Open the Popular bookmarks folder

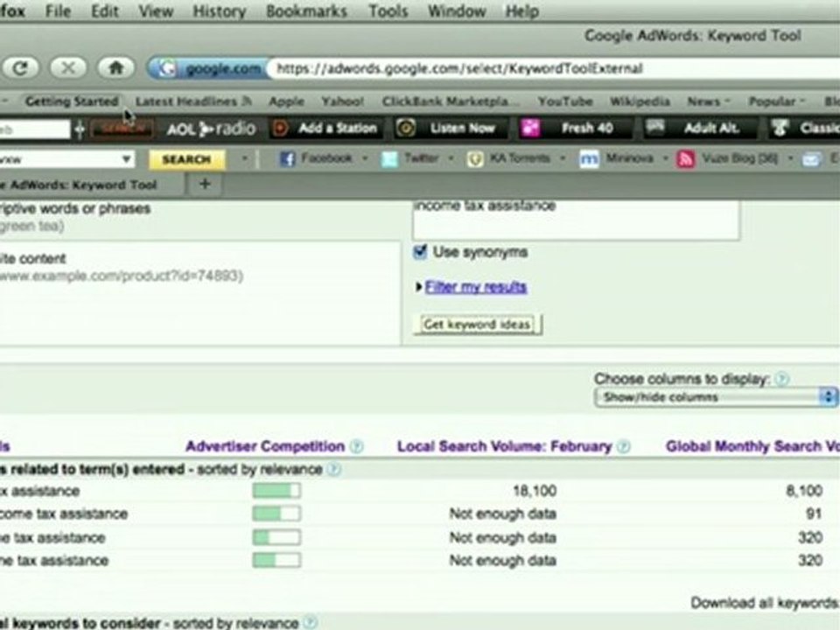[776, 101]
